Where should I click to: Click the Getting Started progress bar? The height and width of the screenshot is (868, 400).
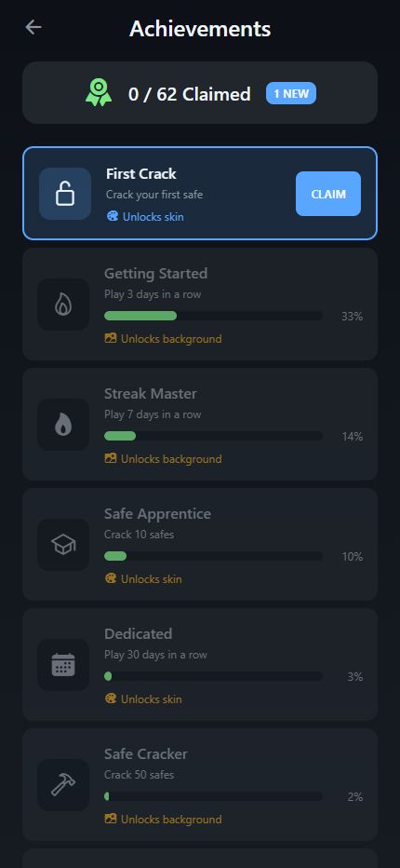point(213,316)
